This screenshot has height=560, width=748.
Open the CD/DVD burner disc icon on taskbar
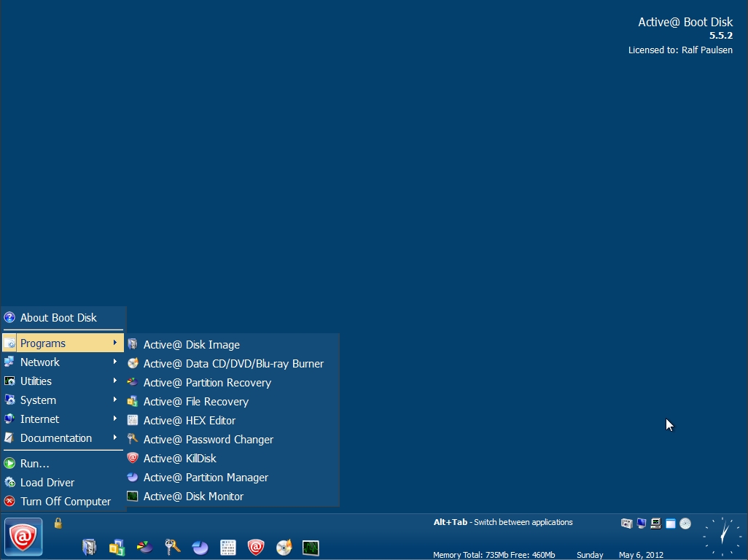pyautogui.click(x=283, y=547)
